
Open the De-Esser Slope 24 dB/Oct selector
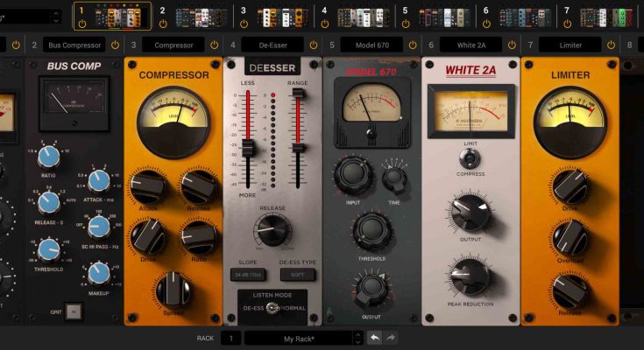click(247, 275)
